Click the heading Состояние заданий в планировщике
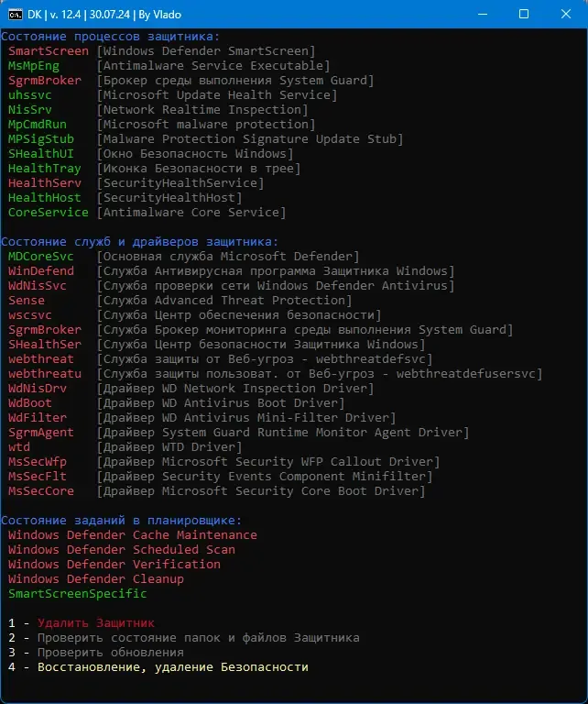This screenshot has width=588, height=704. pos(122,521)
